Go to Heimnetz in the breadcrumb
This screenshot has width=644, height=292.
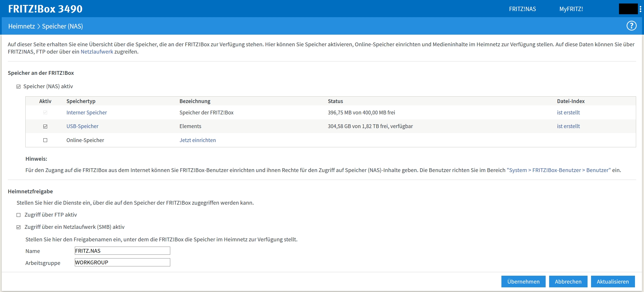coord(22,26)
